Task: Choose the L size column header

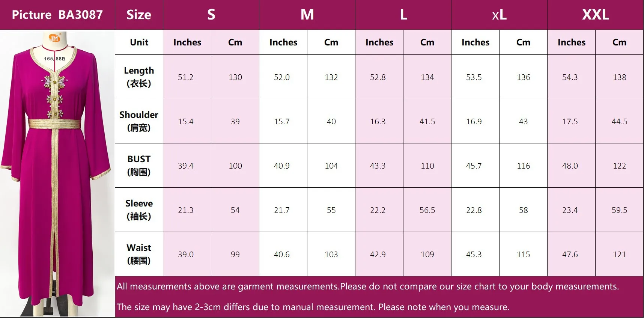Action: click(x=403, y=15)
